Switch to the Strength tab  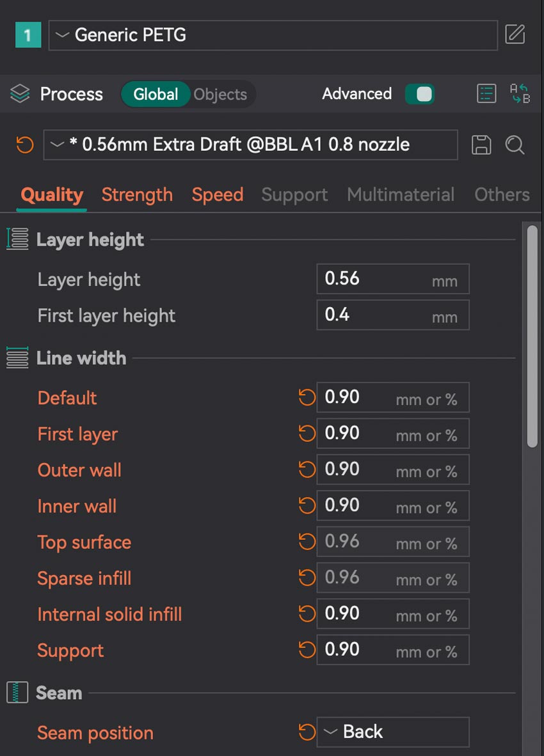pos(137,194)
